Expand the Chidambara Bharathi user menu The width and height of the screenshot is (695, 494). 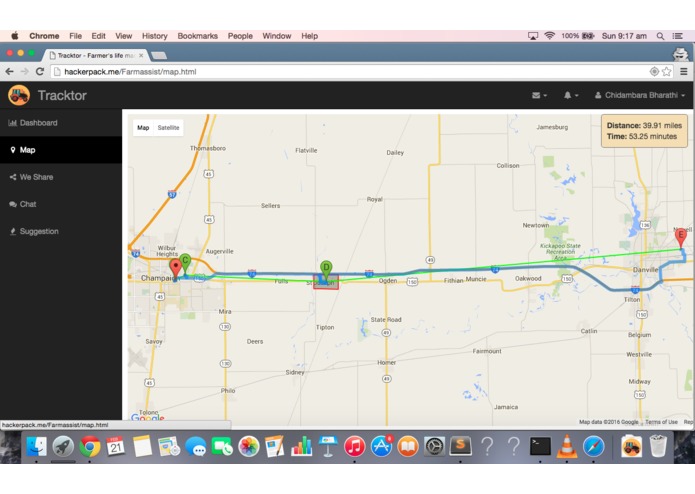pos(640,95)
